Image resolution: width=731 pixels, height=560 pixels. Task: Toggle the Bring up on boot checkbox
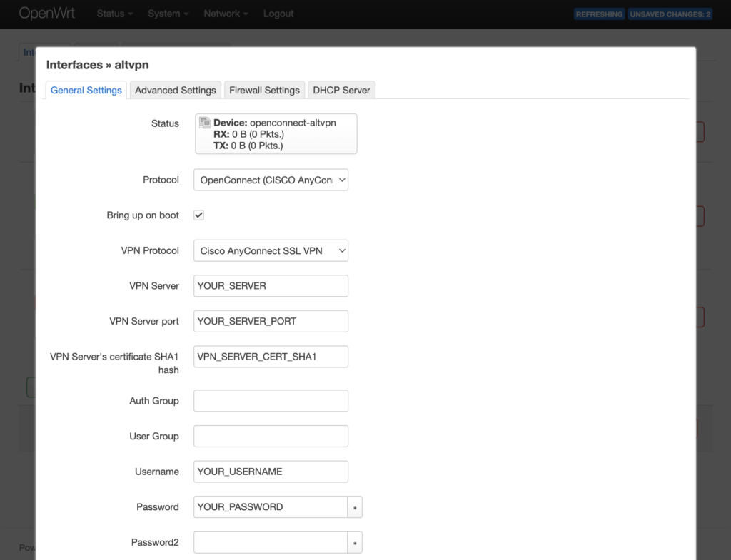[199, 215]
